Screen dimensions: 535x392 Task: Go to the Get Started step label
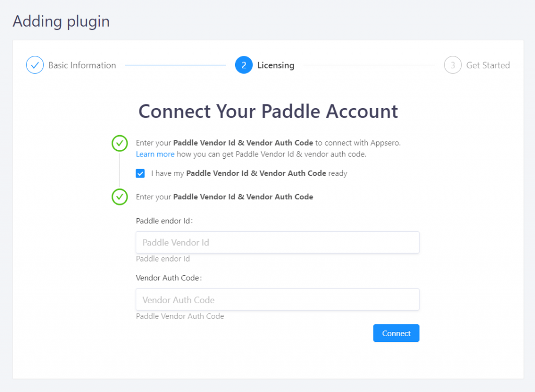(x=488, y=65)
